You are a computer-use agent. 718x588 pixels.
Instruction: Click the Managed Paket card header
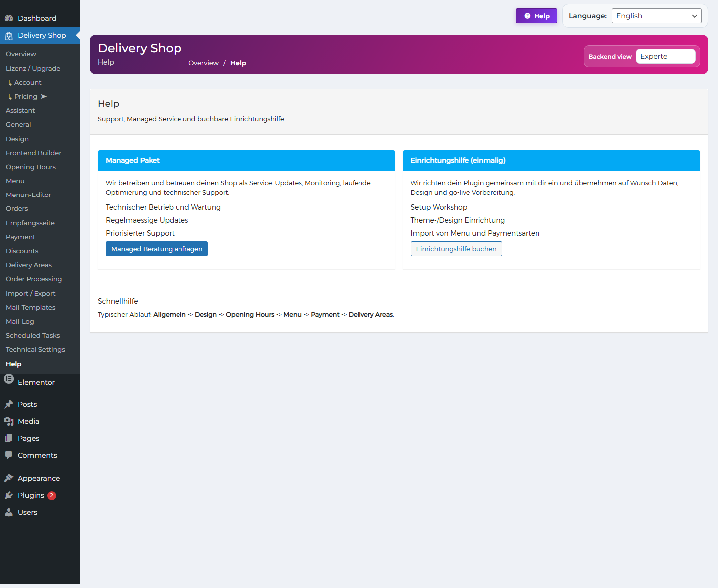(x=246, y=160)
